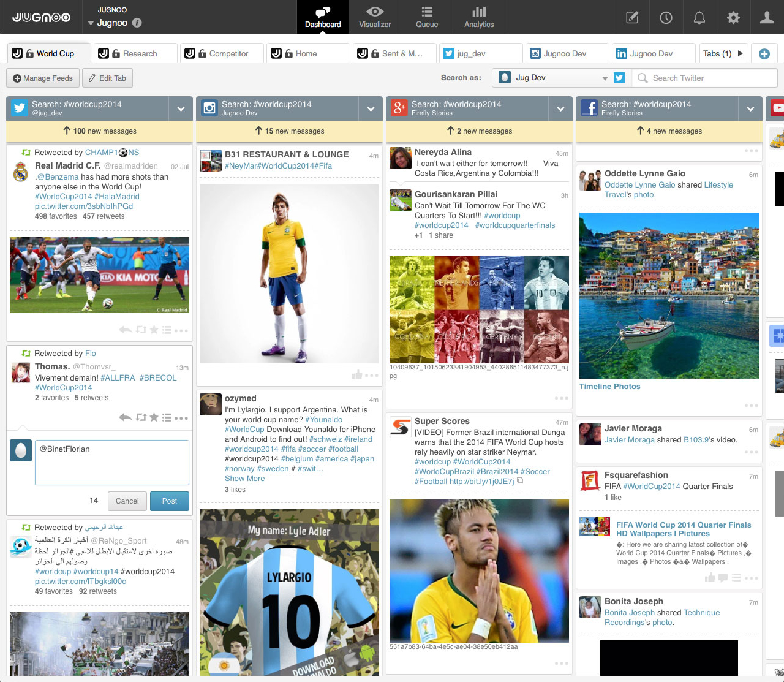Open the Jugnoo Dev LinkedIn tab
The image size is (784, 682).
[x=654, y=53]
